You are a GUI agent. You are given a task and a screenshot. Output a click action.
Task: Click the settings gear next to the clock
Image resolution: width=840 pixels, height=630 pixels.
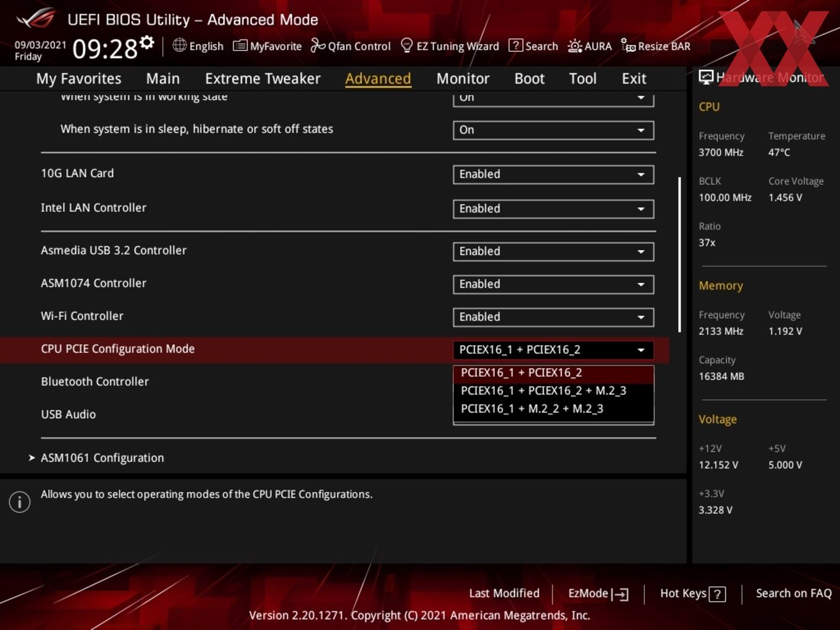point(146,42)
